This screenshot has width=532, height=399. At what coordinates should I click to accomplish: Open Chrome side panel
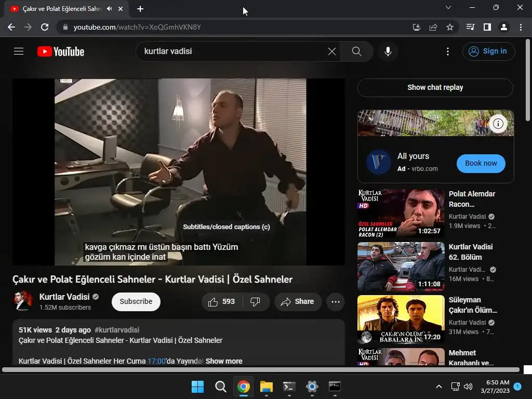coord(487,27)
